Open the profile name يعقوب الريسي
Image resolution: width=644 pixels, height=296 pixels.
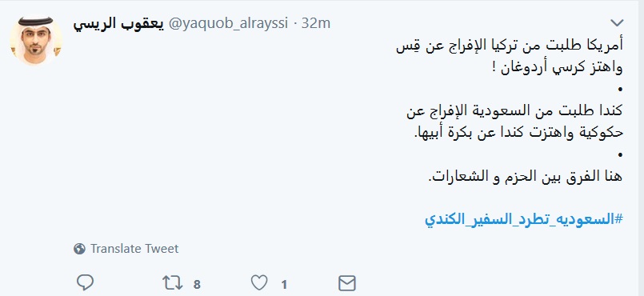click(118, 24)
